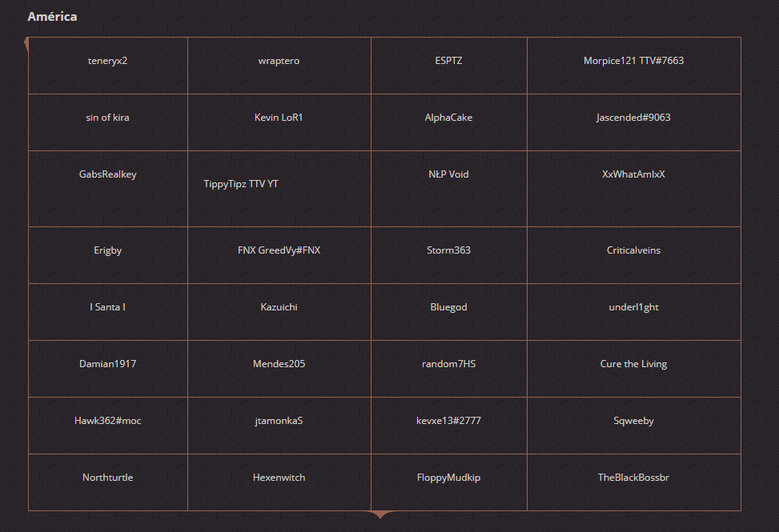This screenshot has width=779, height=532.
Task: Click the Mendes205 table cell
Action: (x=279, y=369)
